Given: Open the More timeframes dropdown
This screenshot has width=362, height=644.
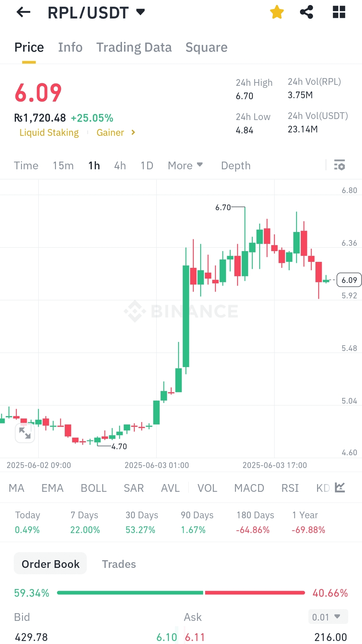Looking at the screenshot, I should click(185, 166).
